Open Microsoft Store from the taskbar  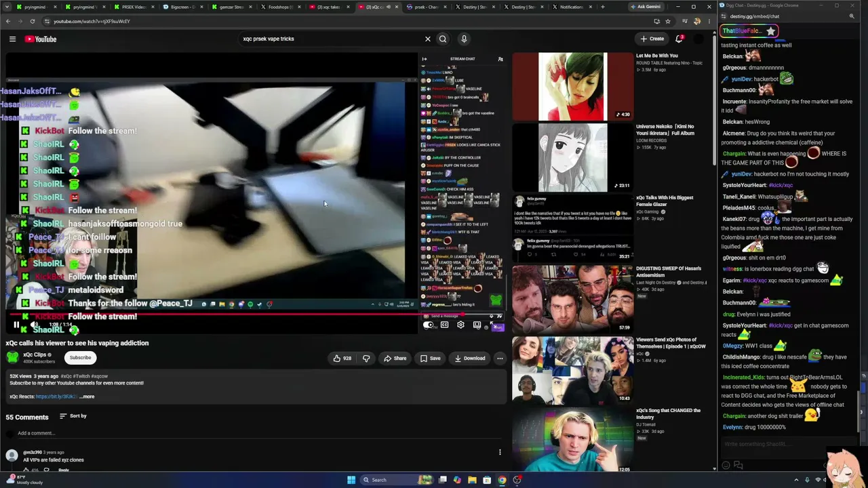click(x=487, y=480)
